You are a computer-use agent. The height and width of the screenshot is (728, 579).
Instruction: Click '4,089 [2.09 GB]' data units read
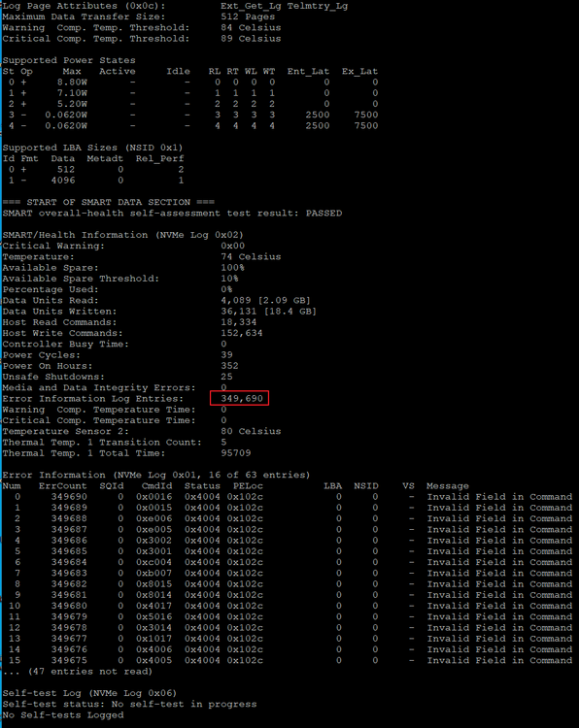click(x=265, y=300)
